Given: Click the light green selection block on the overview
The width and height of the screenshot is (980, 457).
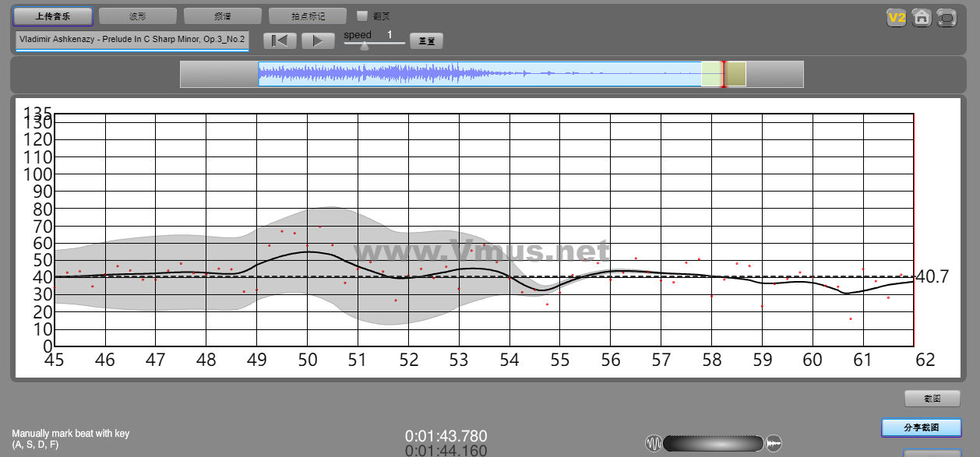Looking at the screenshot, I should (x=711, y=74).
